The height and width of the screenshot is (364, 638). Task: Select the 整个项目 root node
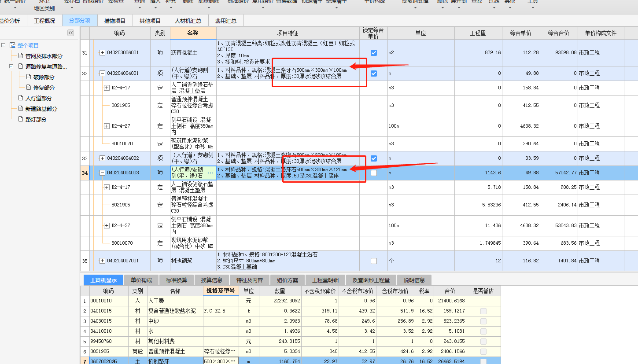coord(28,45)
